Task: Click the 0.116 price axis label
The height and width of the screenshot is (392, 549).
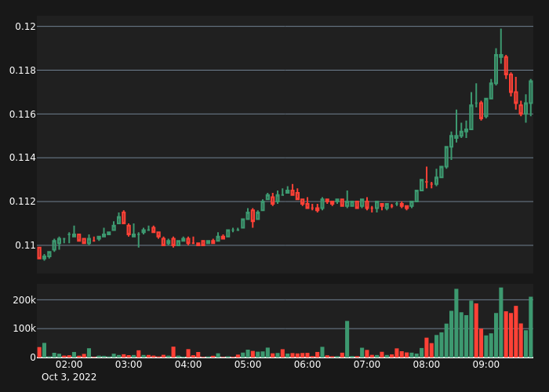Action: [23, 114]
